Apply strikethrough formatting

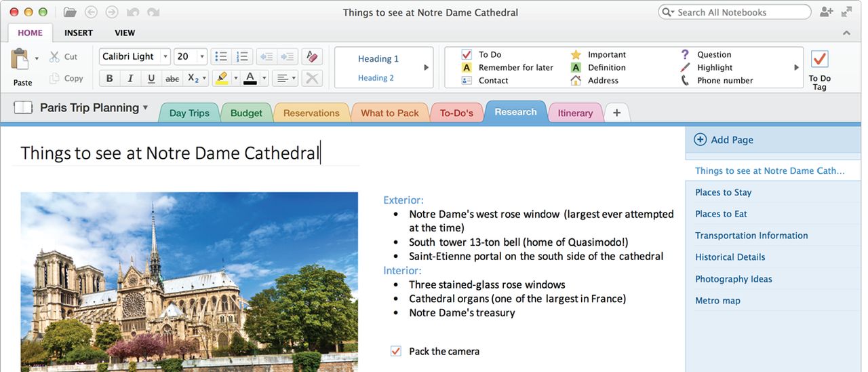(172, 78)
